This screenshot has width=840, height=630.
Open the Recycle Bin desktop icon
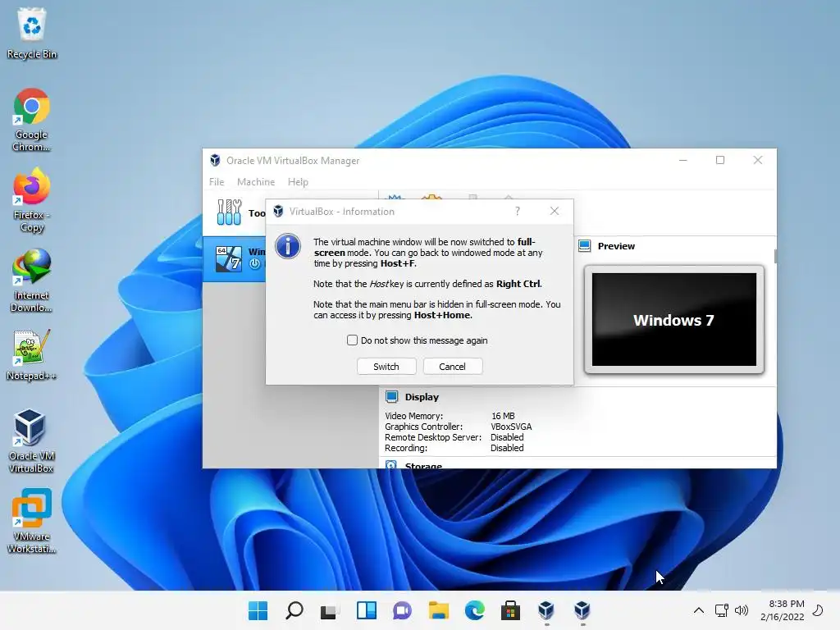pos(32,33)
